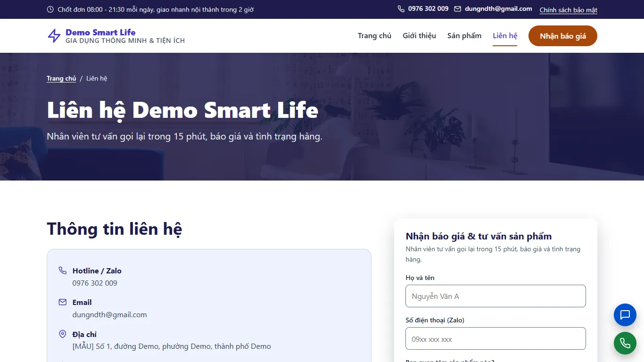Viewport: 644px width, 362px height.
Task: Focus the Họ và tên input field
Action: coord(495,296)
